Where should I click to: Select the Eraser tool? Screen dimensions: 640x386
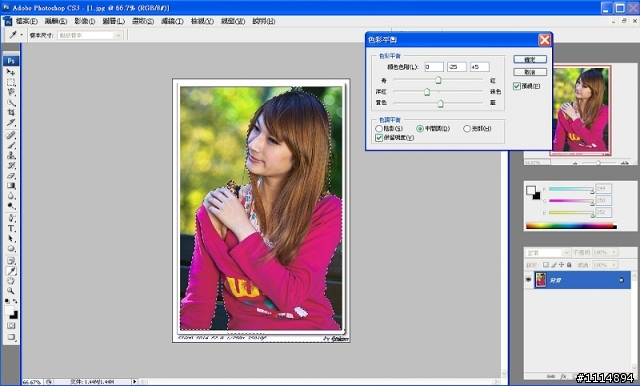click(11, 176)
